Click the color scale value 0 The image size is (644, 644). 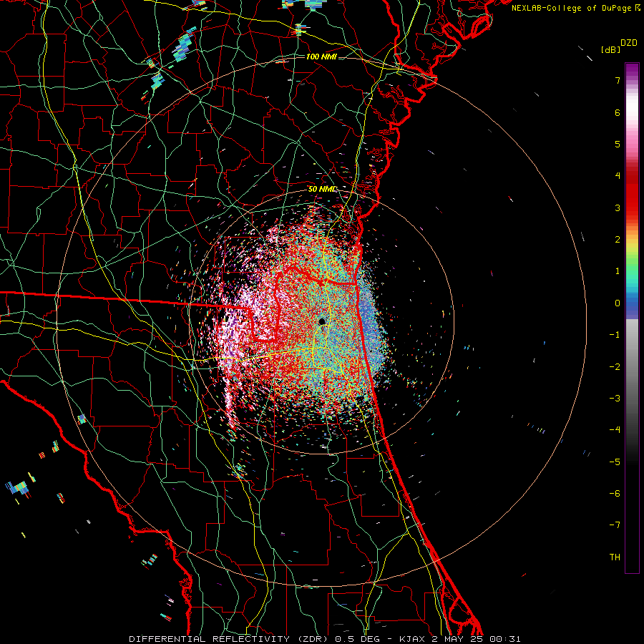618,303
